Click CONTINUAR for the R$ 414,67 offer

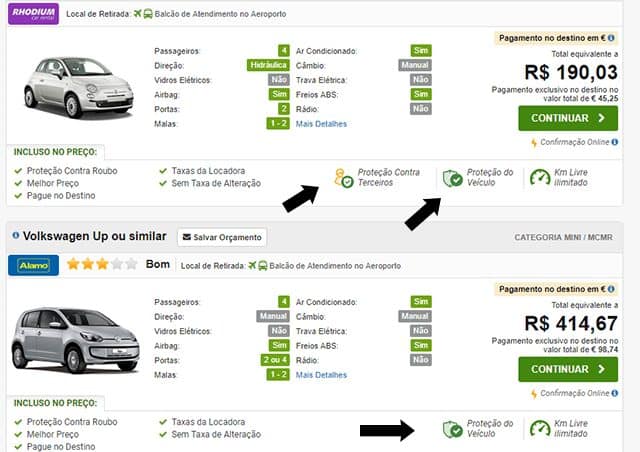[568, 370]
